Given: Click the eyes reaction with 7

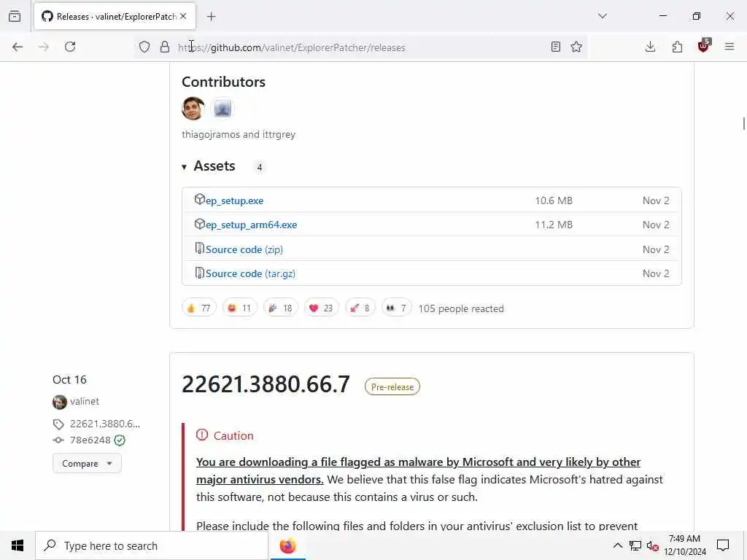Looking at the screenshot, I should tap(396, 308).
